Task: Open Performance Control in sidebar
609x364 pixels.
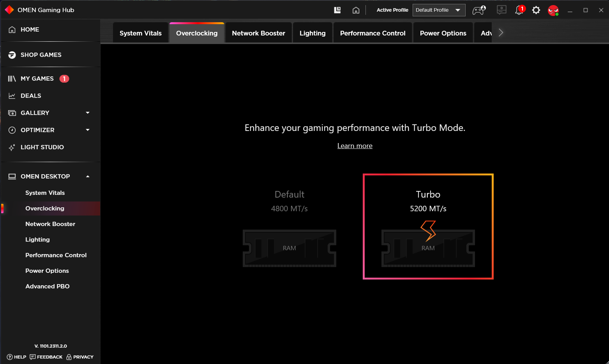Action: coord(56,255)
